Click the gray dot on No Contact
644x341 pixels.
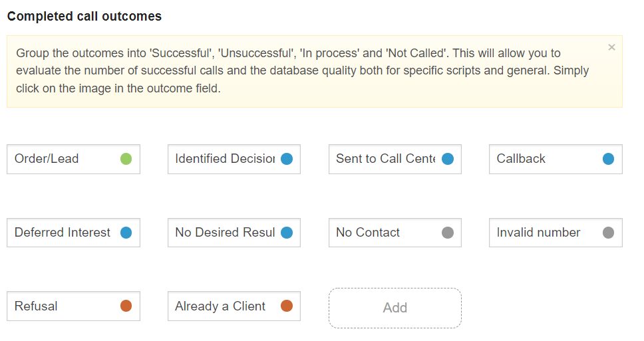[x=448, y=233]
